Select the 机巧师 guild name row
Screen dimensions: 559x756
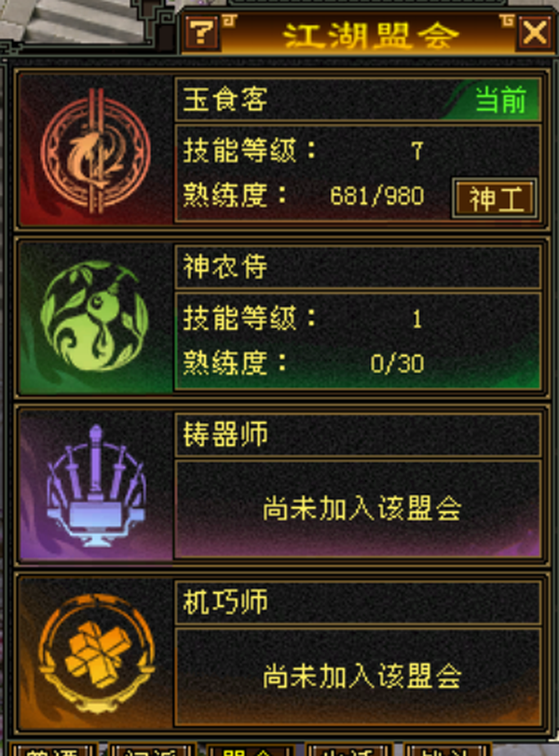[x=358, y=602]
